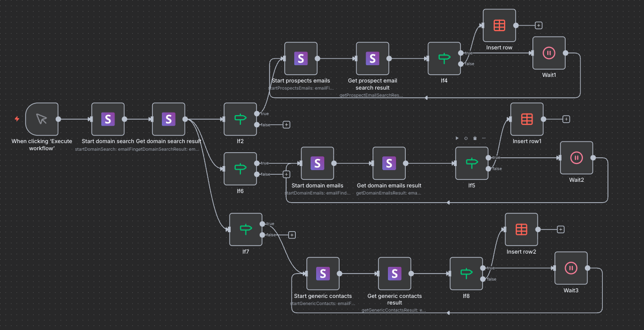Screen dimensions: 644x330
Task: Select the If5 node
Action: [472, 163]
